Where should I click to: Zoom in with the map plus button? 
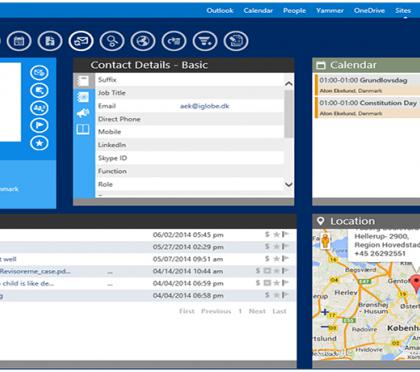tap(324, 312)
